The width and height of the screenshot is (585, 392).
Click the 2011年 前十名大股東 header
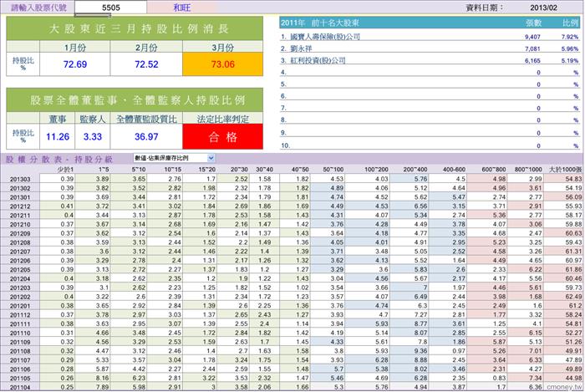pos(320,23)
